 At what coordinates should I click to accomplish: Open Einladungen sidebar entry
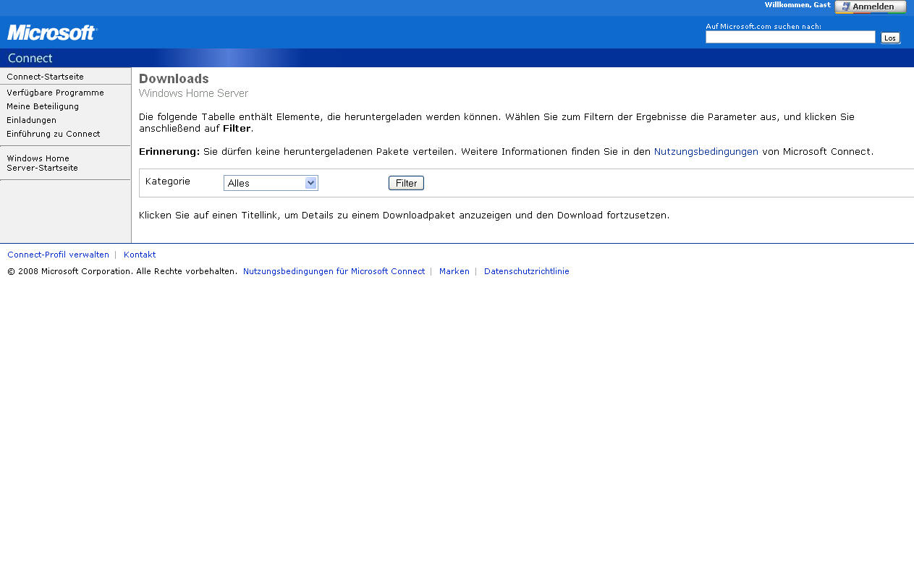[x=31, y=120]
